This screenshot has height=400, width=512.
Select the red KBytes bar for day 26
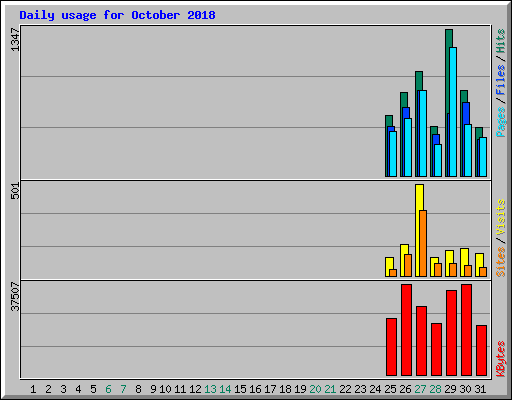pyautogui.click(x=406, y=330)
